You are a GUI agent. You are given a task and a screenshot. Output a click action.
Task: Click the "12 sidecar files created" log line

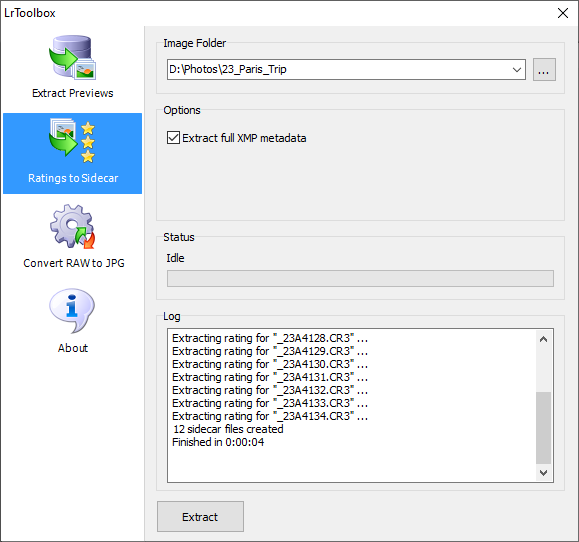pos(228,429)
